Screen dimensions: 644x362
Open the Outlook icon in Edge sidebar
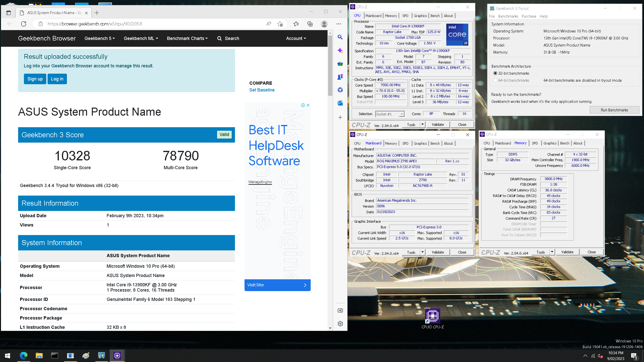click(340, 103)
